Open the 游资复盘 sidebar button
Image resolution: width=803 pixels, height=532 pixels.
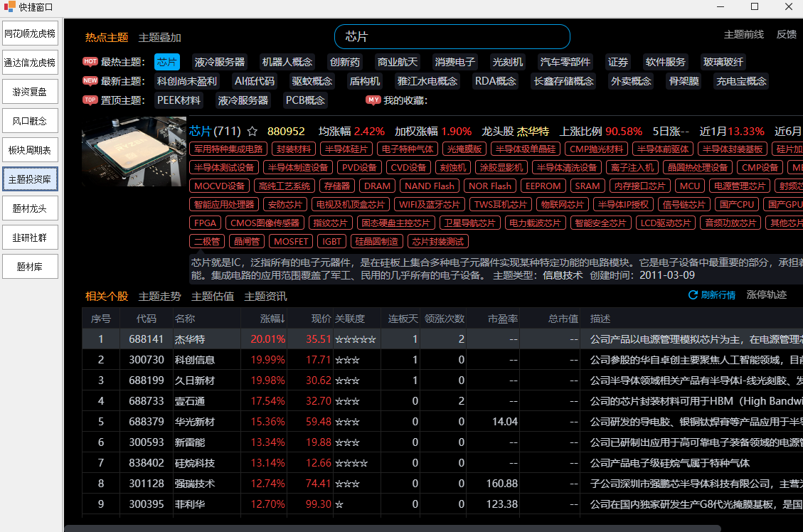point(30,92)
